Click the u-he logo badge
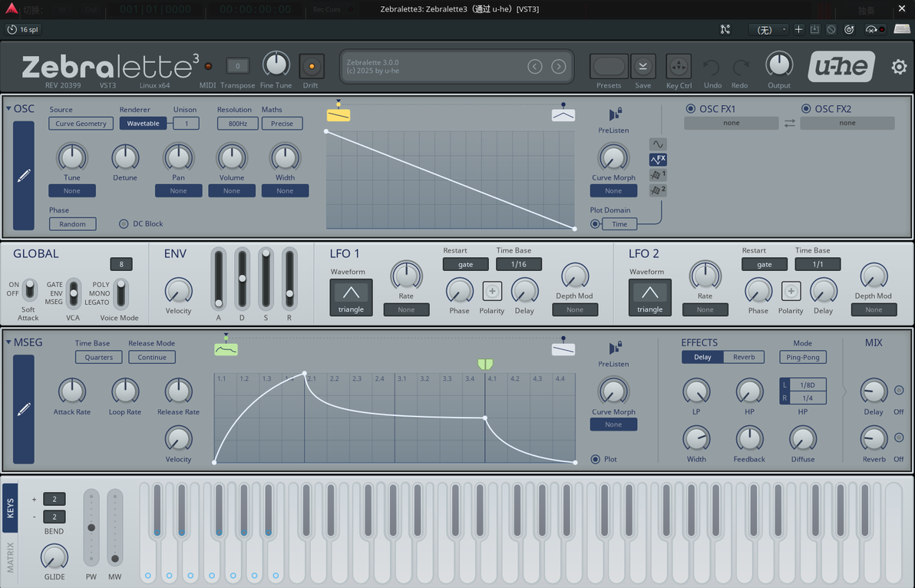Viewport: 915px width, 588px height. coord(841,67)
